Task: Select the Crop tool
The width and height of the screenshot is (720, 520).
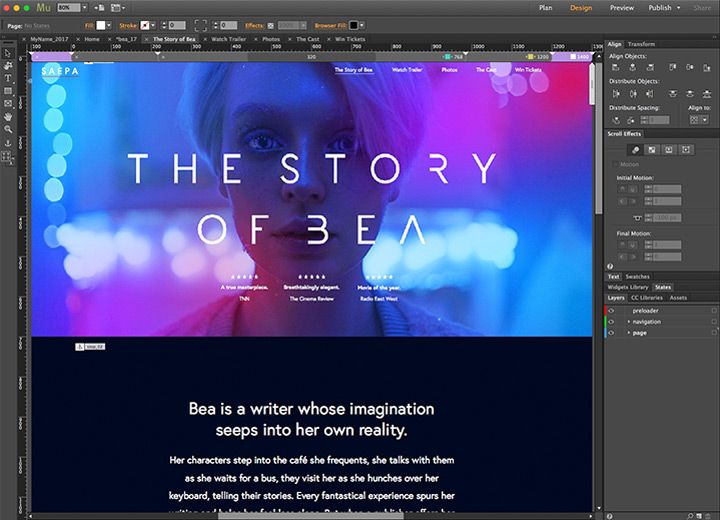Action: tap(8, 65)
